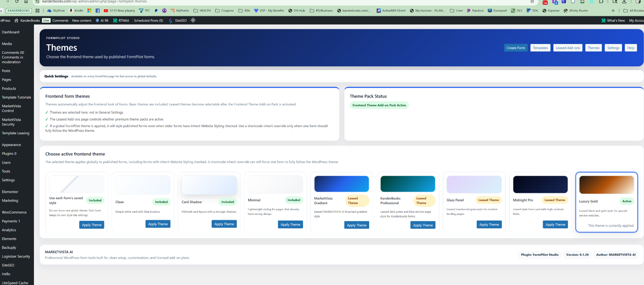Open the MyPoints bookmark
The width and height of the screenshot is (644, 285).
[180, 10]
